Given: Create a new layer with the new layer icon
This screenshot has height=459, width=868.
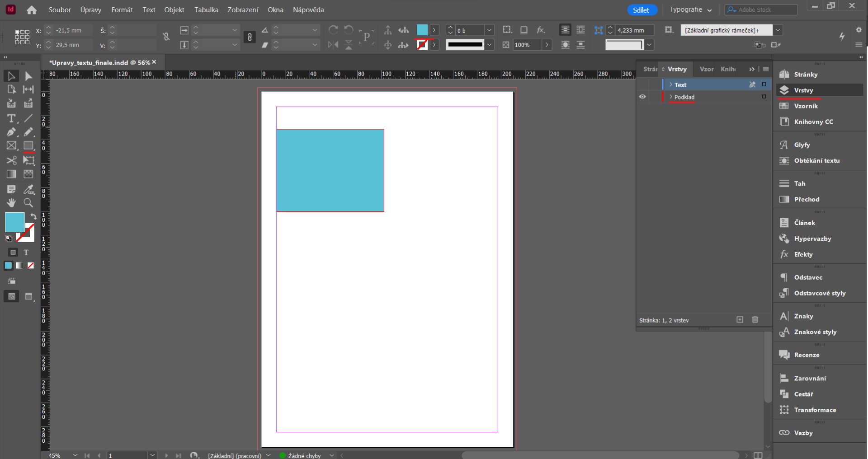Looking at the screenshot, I should pos(740,319).
